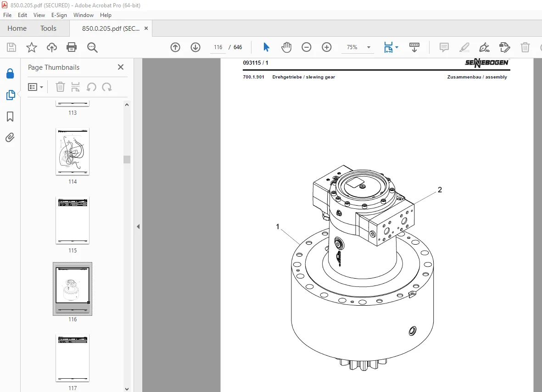Delete pages trash icon in thumbnails panel
542x392 pixels.
coord(60,87)
